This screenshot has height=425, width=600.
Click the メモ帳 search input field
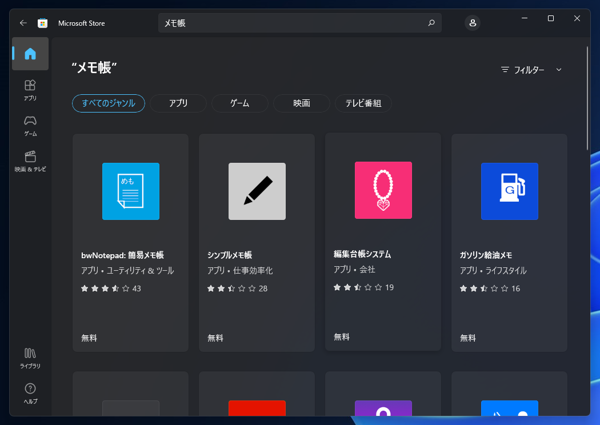[x=300, y=23]
